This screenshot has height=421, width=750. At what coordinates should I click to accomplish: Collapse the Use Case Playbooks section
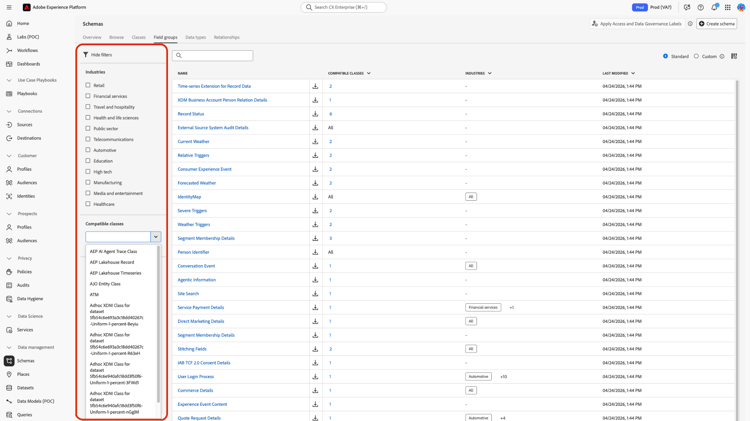coord(9,80)
